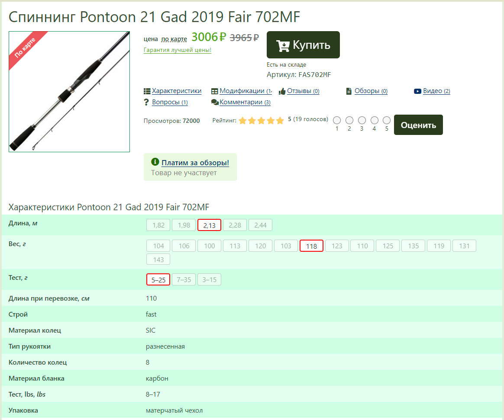Click the green info icon near Платим за обзоры
This screenshot has width=504, height=420.
155,161
